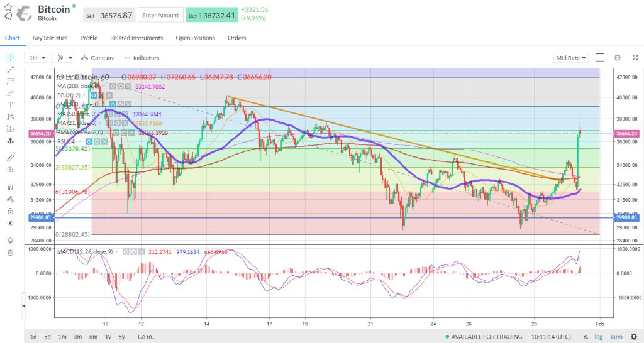644x343 pixels.
Task: Set a price alert with bell icon
Action: point(8,16)
